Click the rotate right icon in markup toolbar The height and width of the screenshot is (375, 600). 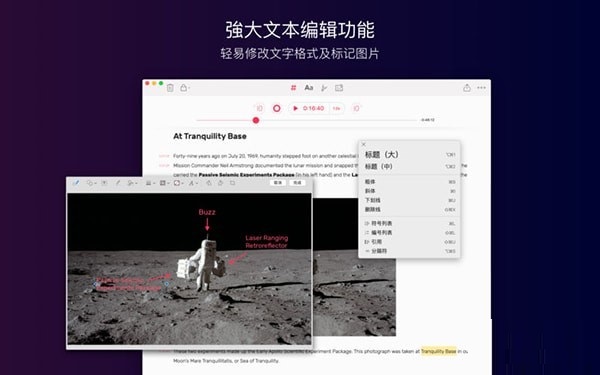click(x=220, y=183)
